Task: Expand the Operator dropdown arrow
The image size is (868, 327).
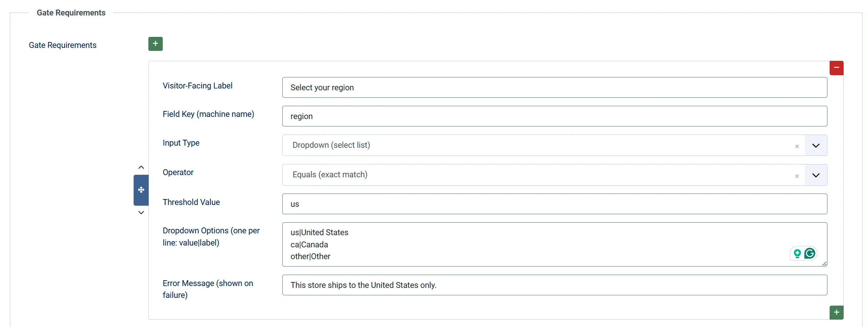Action: coord(816,175)
